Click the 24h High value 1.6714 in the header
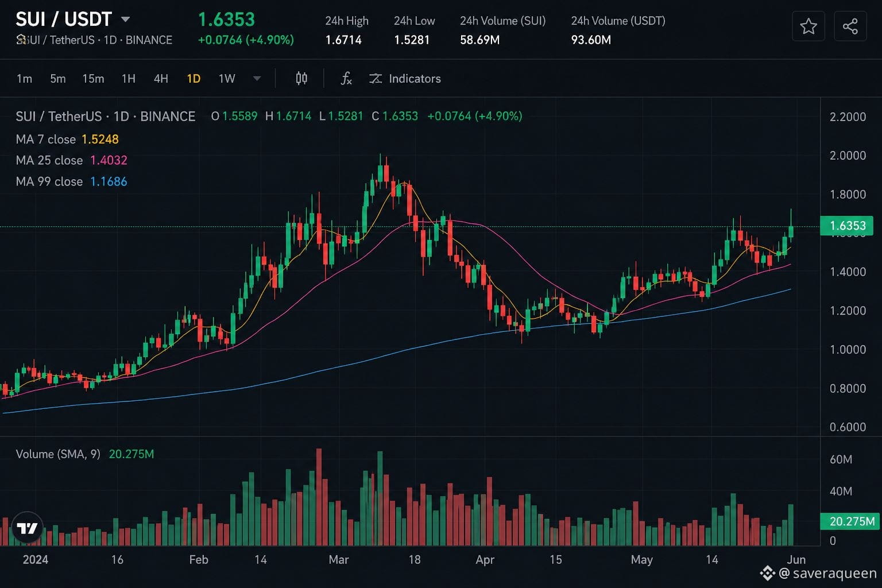The height and width of the screenshot is (588, 882). [x=343, y=40]
